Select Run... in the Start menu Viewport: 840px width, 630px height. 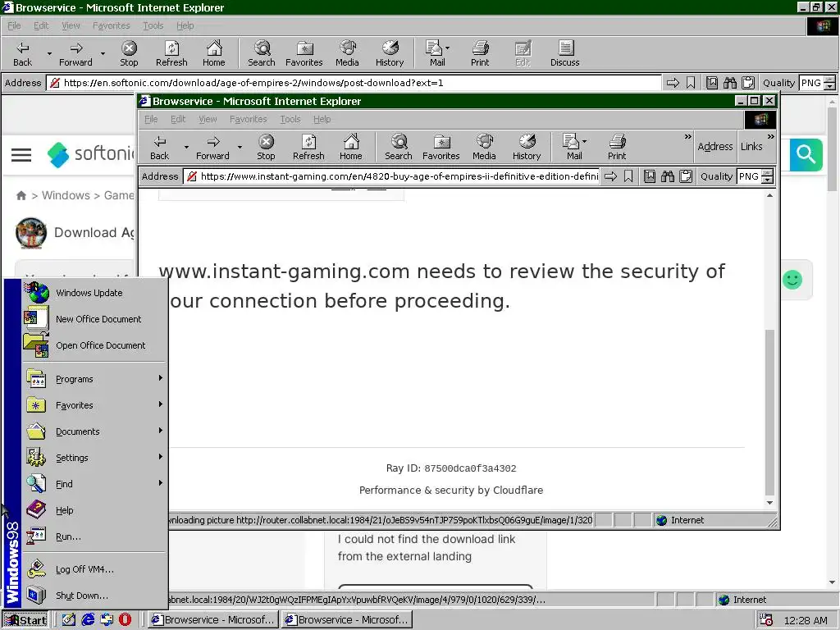[x=94, y=536]
